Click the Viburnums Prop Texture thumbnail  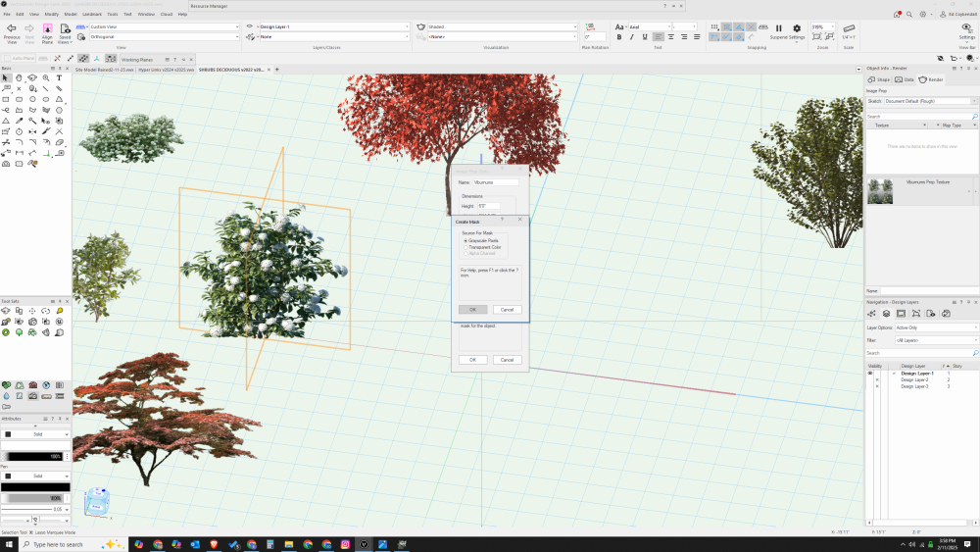pyautogui.click(x=880, y=191)
